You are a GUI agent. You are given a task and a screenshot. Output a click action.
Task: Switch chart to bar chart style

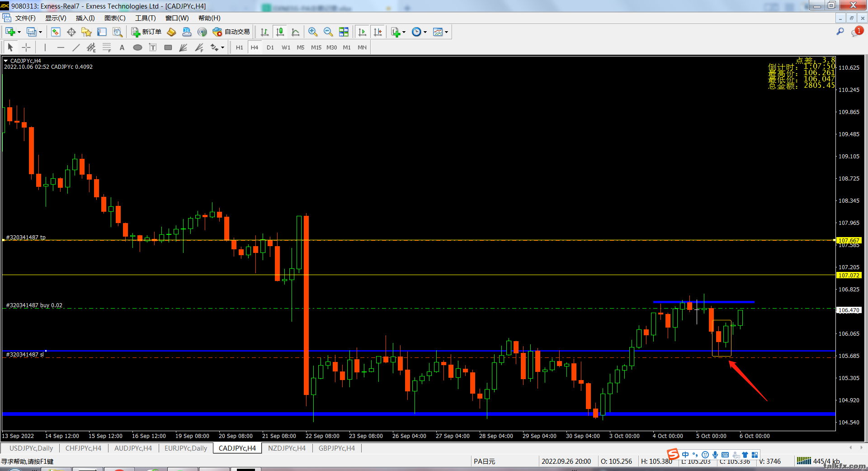pyautogui.click(x=264, y=32)
